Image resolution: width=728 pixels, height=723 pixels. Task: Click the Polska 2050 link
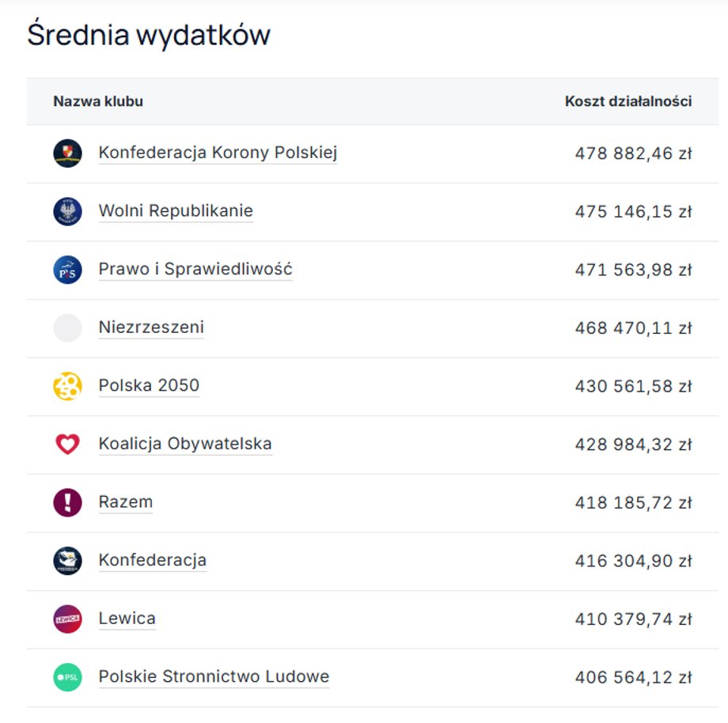coord(148,386)
